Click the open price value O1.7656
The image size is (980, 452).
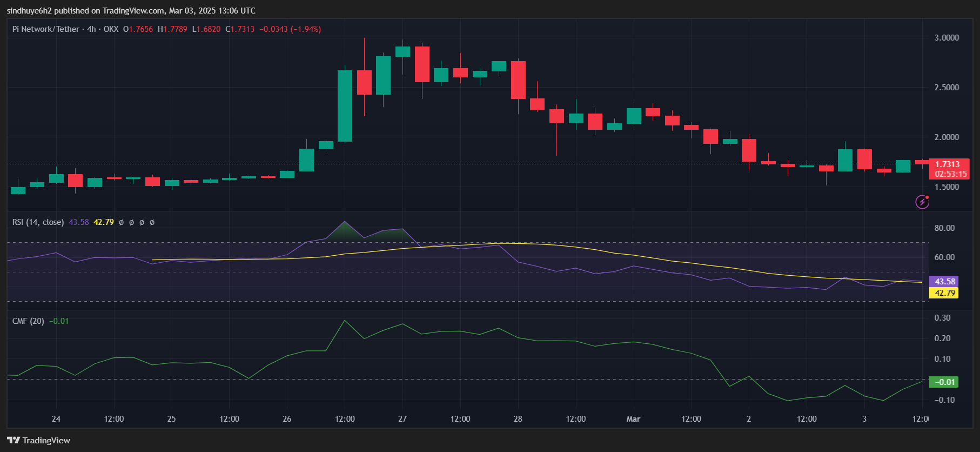pos(138,29)
